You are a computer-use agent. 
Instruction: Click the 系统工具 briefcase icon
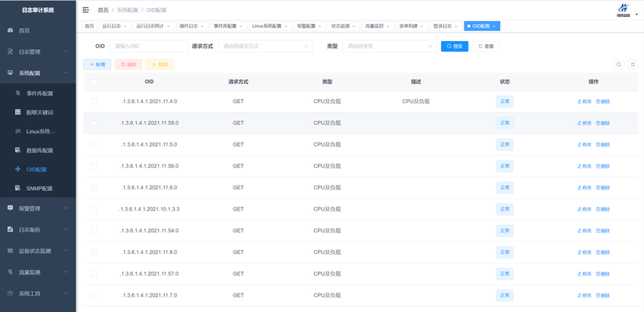(10, 293)
